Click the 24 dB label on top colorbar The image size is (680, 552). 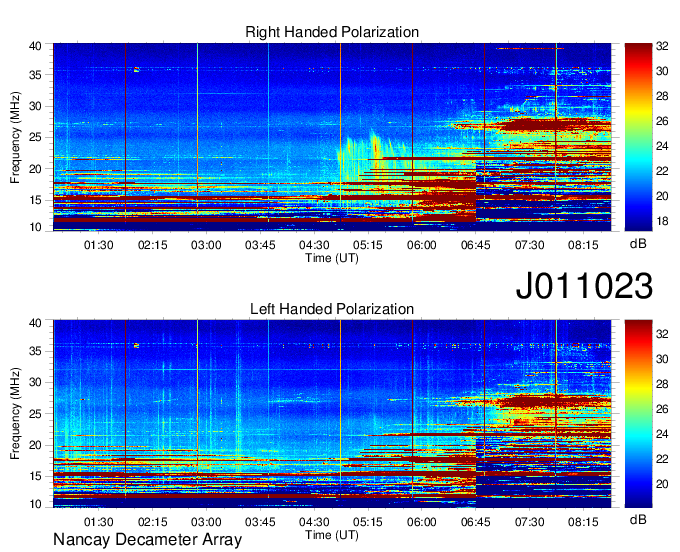[662, 146]
